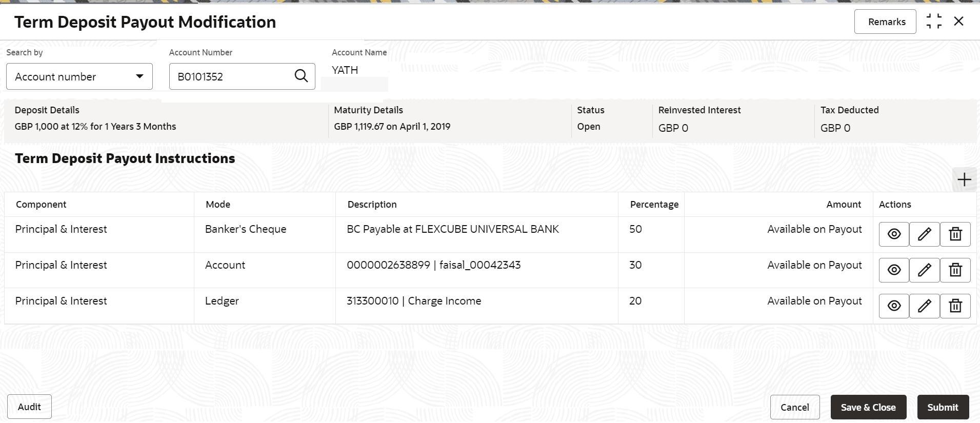View the Ledger payout instruction details

(894, 306)
